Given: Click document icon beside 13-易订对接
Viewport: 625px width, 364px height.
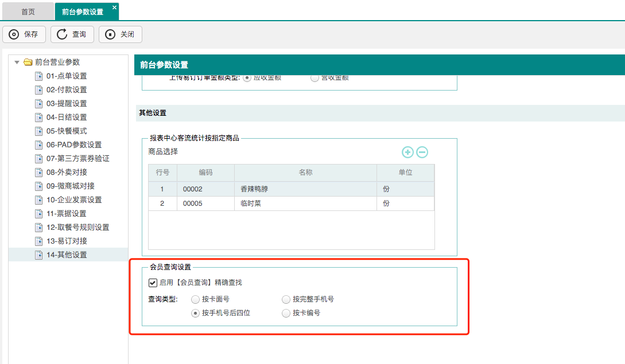Looking at the screenshot, I should point(38,241).
